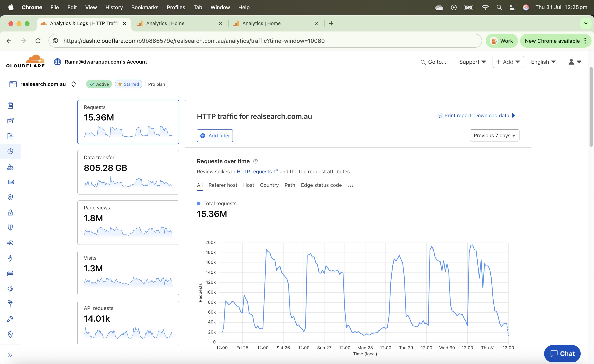Click the printer icon for Print report
The width and height of the screenshot is (594, 364).
point(440,116)
